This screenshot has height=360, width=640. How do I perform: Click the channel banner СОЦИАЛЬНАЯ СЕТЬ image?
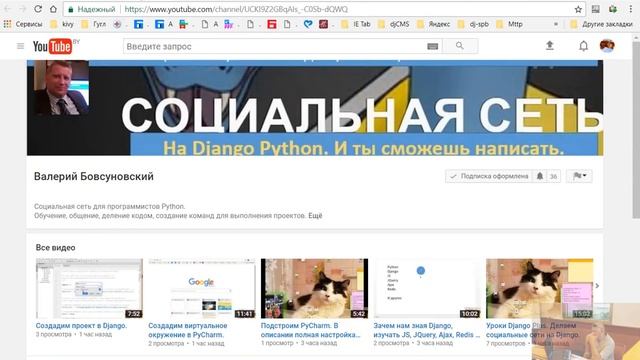[315, 108]
